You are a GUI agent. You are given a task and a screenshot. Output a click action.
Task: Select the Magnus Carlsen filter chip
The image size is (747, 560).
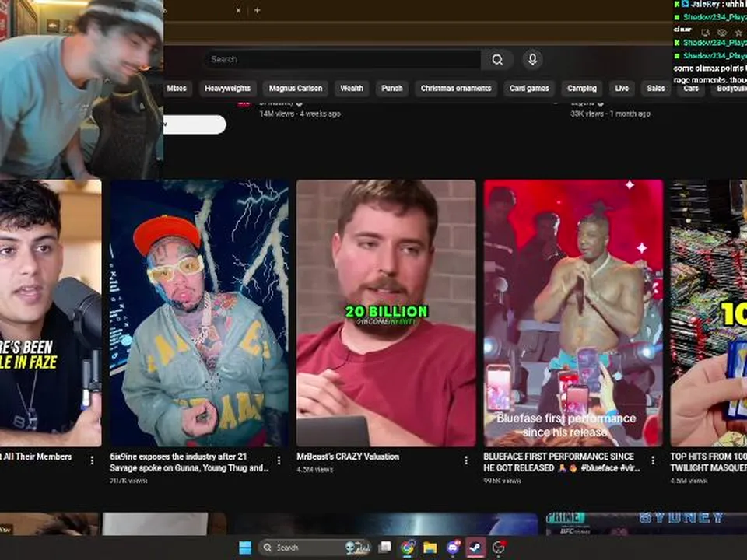coord(296,88)
